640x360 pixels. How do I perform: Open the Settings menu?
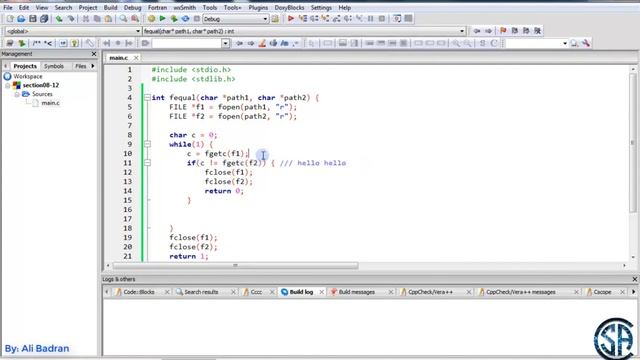click(x=321, y=7)
